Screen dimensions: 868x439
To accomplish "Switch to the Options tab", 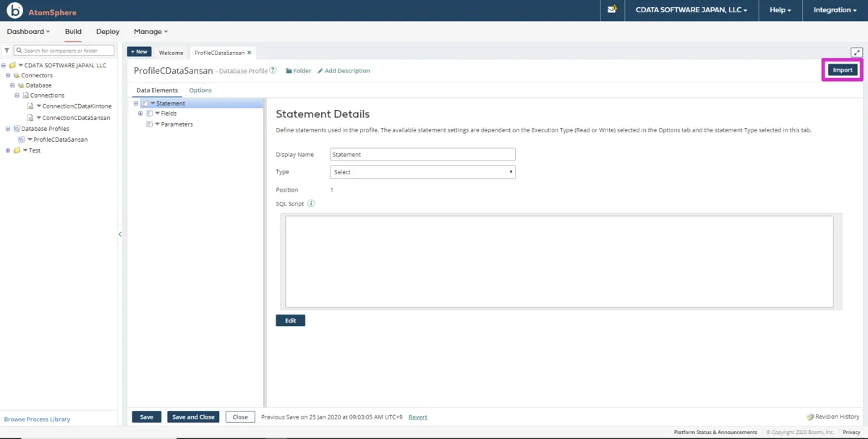I will point(200,90).
